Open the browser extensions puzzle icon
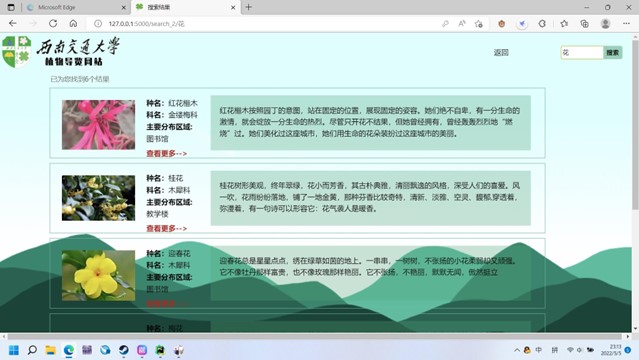639x360 pixels. pyautogui.click(x=542, y=24)
